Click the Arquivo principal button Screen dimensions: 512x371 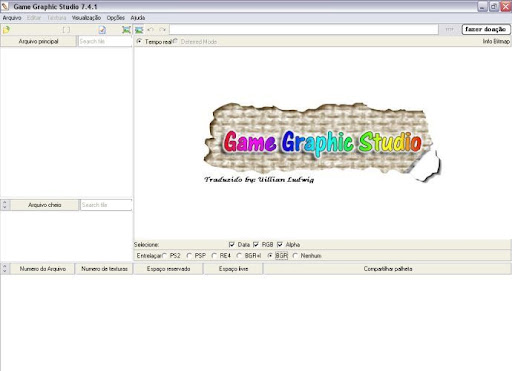point(38,41)
